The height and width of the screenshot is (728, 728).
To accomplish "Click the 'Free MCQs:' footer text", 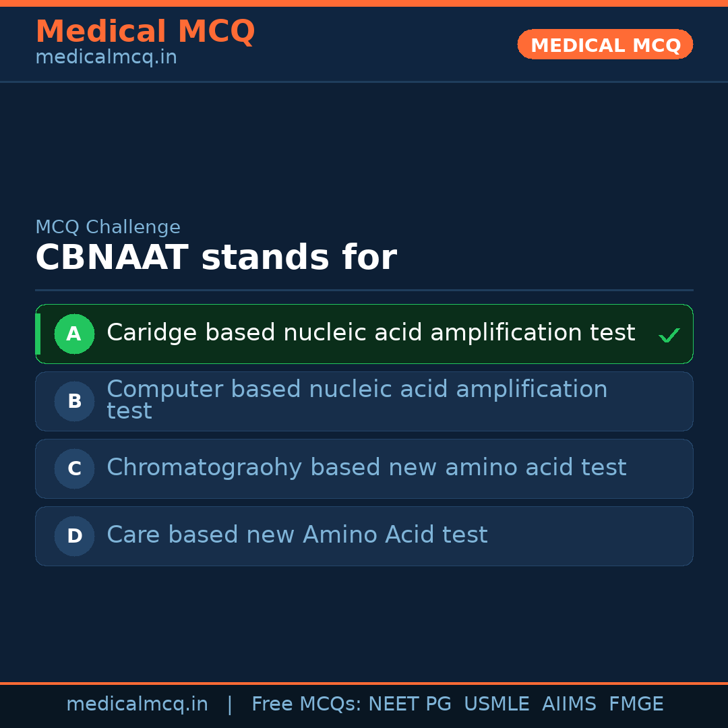I will 307,704.
